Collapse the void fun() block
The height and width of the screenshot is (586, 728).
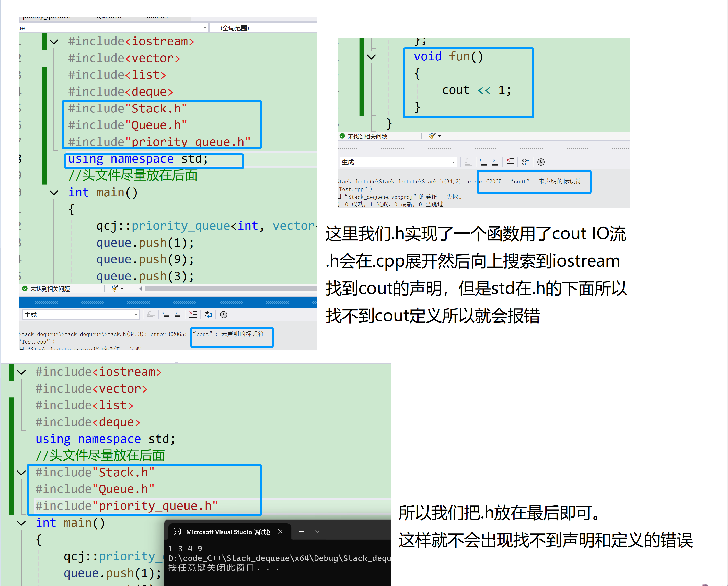tap(372, 57)
